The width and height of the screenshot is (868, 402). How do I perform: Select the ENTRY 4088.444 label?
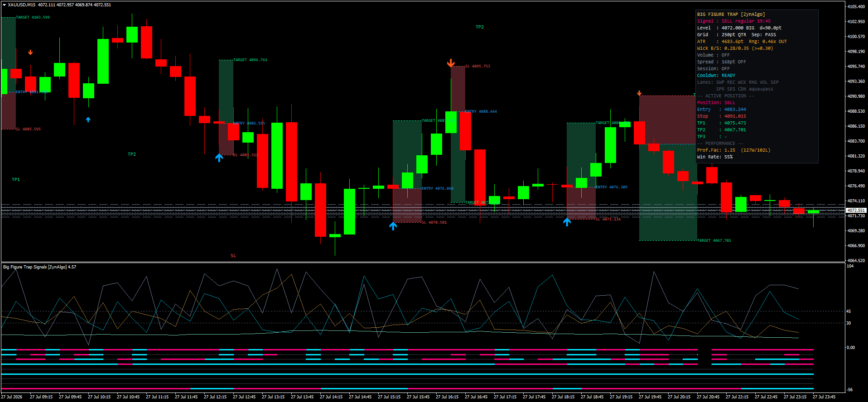(481, 111)
